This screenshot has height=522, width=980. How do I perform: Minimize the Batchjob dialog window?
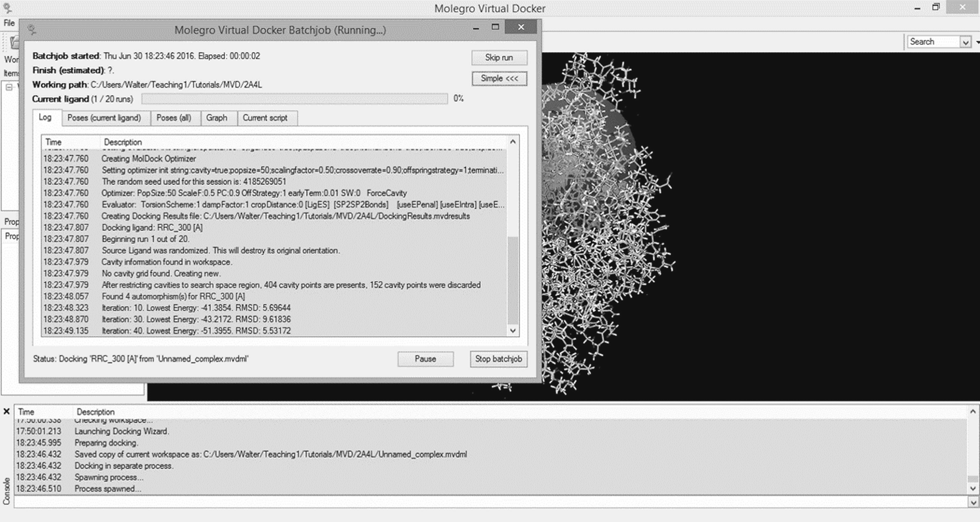[476, 27]
